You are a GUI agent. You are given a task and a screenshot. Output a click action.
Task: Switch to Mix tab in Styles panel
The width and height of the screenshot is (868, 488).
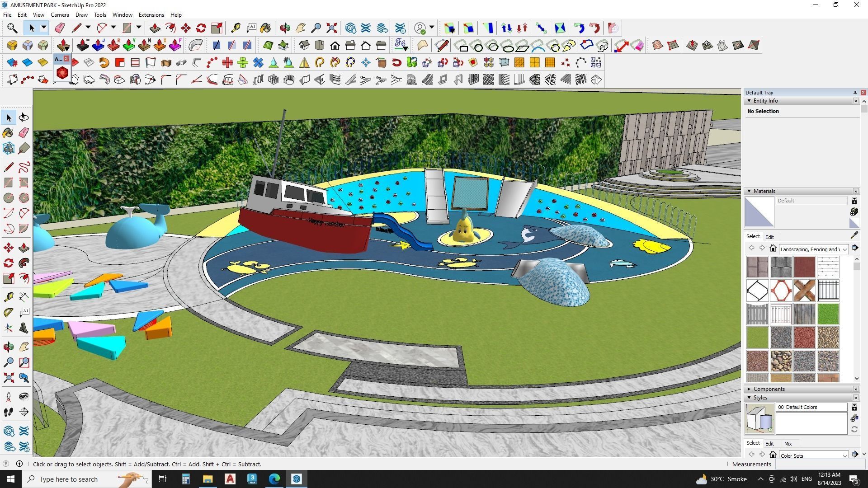click(x=788, y=444)
